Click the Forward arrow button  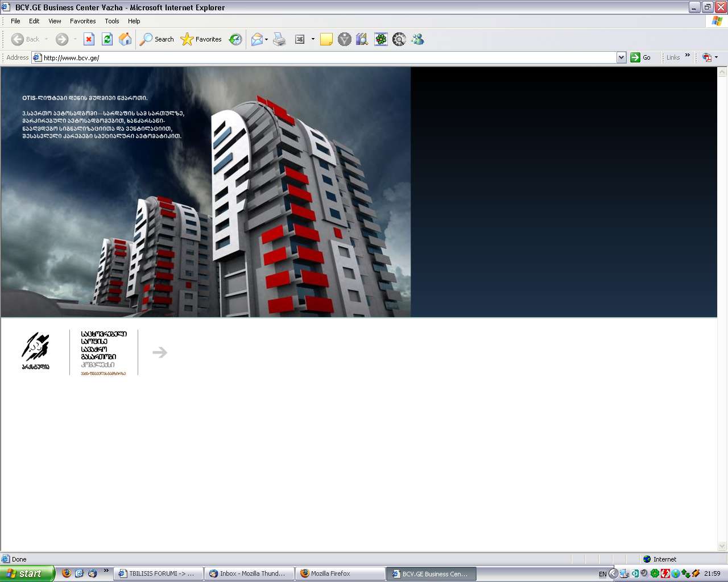[62, 39]
